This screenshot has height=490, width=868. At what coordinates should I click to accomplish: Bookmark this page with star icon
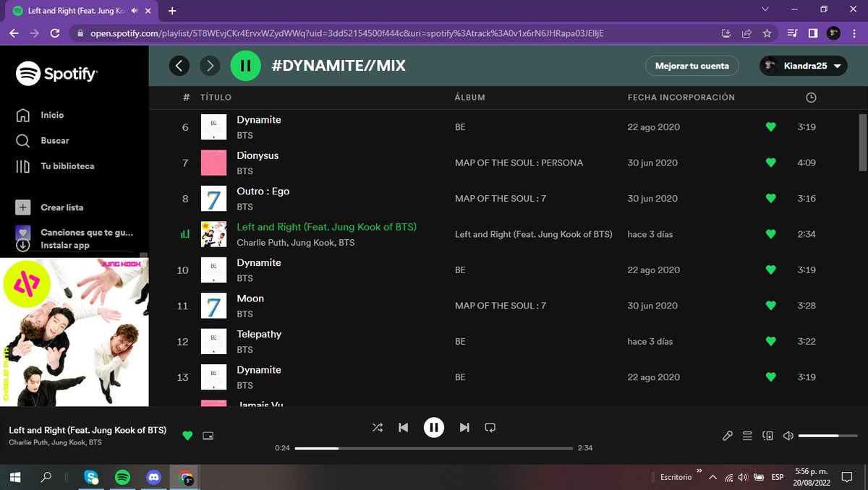point(767,33)
